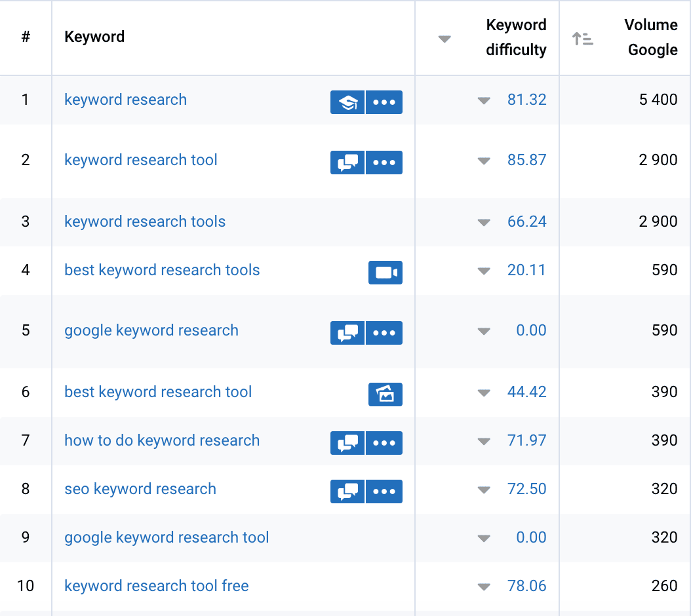
Task: Click the 71.97 difficulty value
Action: 526,440
